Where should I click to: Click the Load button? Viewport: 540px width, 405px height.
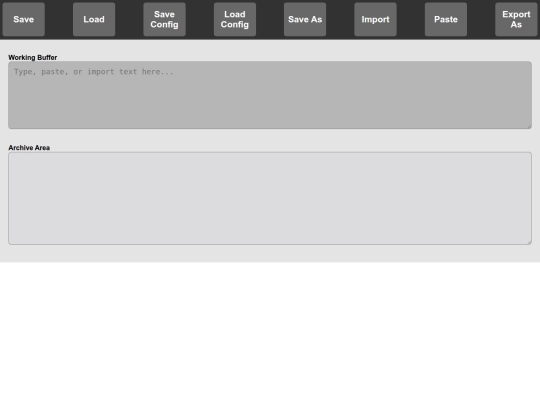click(94, 19)
